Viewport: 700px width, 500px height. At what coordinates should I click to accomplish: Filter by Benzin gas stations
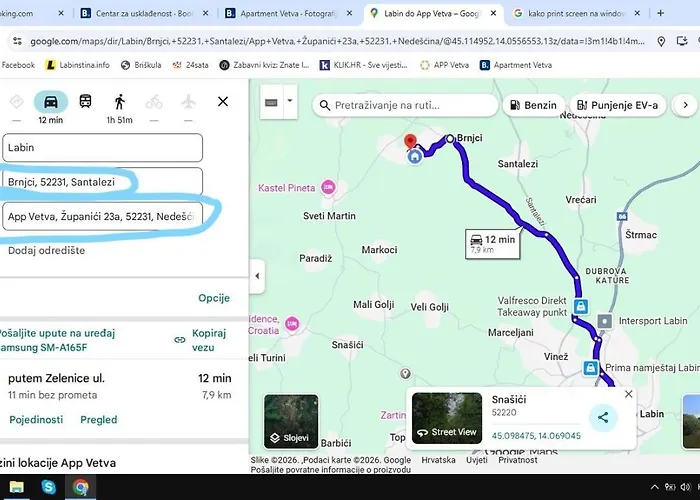(530, 105)
